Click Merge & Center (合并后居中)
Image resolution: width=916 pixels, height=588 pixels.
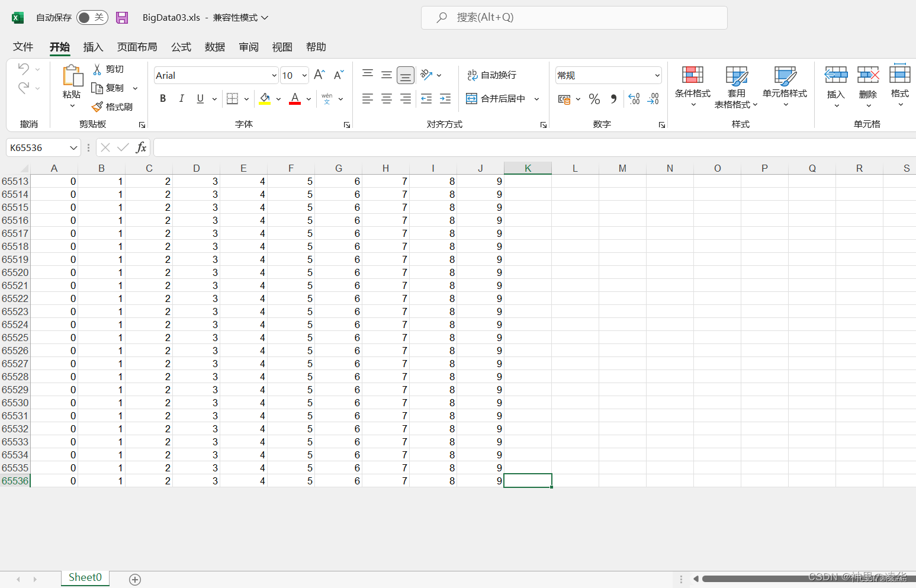(496, 99)
